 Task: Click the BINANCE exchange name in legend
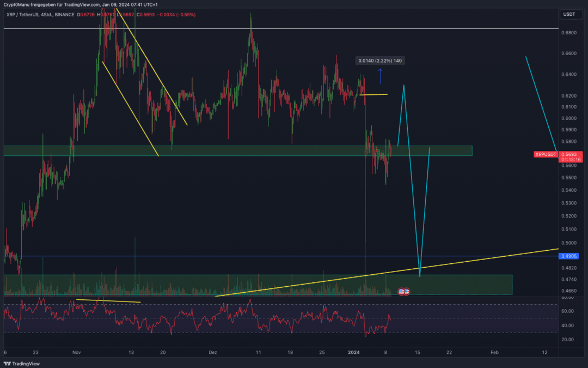pyautogui.click(x=64, y=15)
